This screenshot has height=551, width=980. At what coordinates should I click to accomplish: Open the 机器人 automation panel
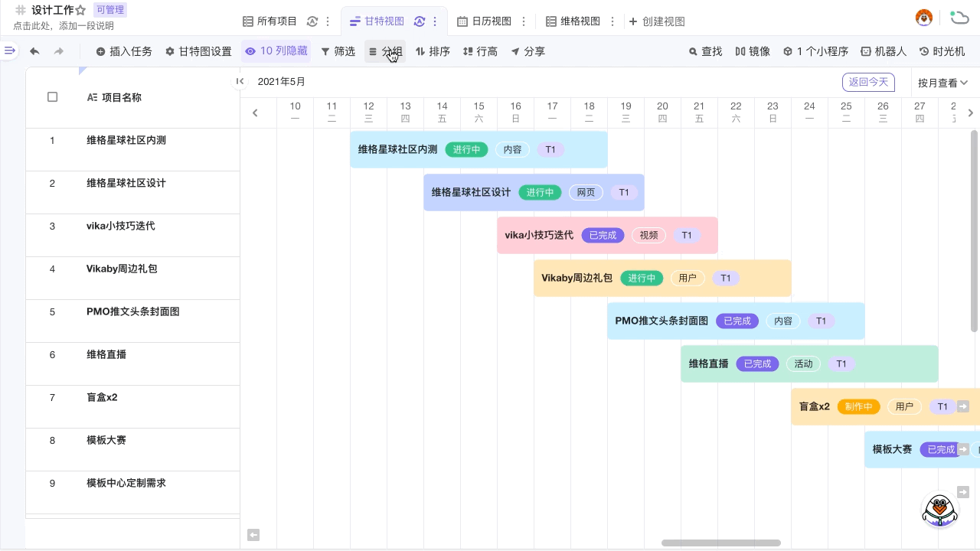[x=884, y=51]
